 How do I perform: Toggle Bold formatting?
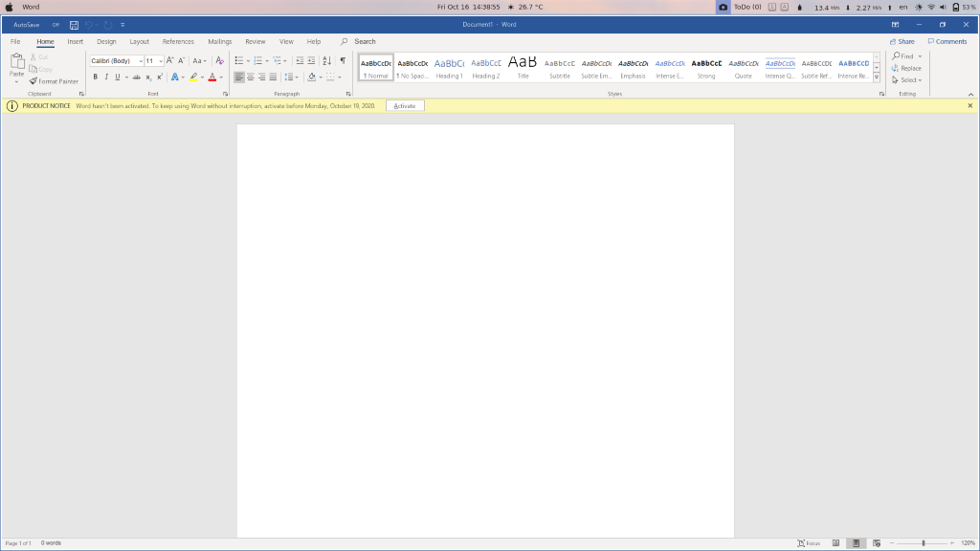(96, 77)
